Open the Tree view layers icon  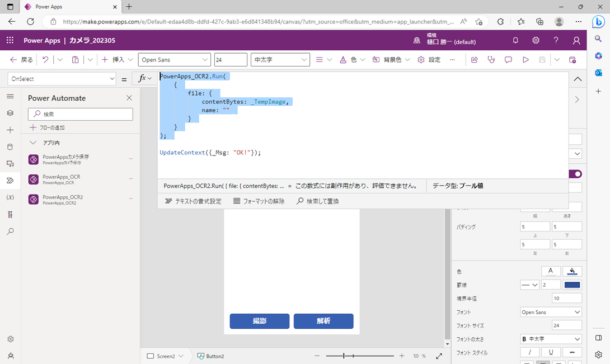(x=10, y=113)
